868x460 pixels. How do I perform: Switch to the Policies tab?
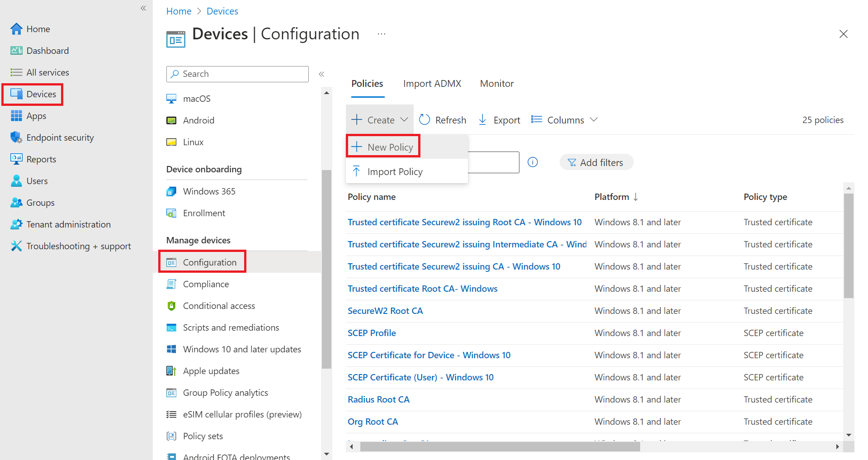tap(367, 84)
